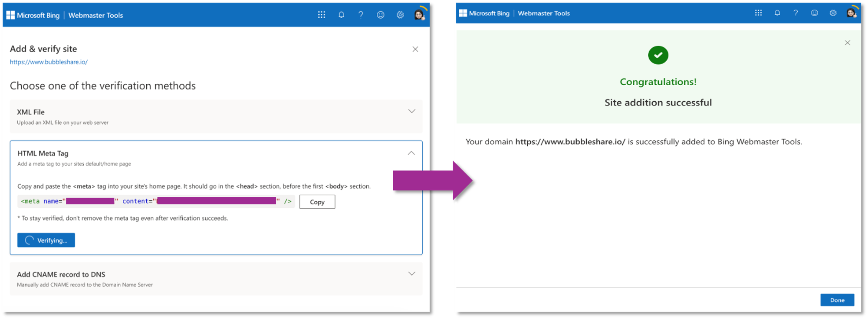Click 'Site addition successful' text

658,103
